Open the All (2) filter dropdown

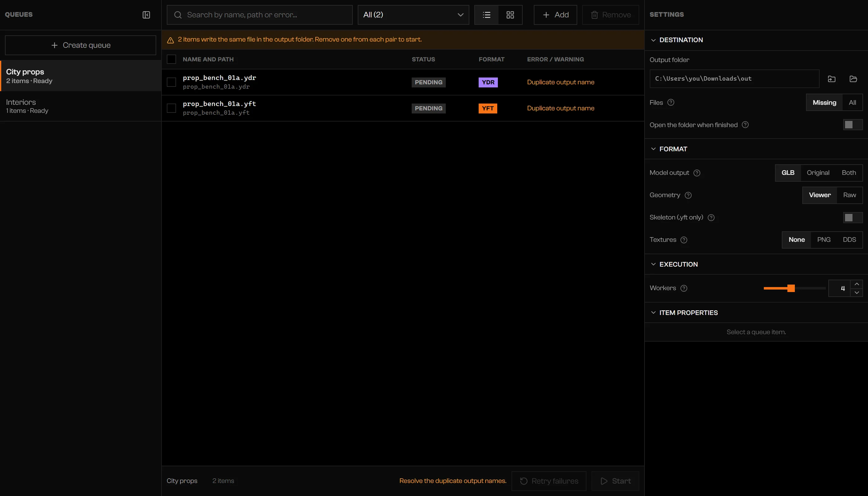(x=413, y=15)
